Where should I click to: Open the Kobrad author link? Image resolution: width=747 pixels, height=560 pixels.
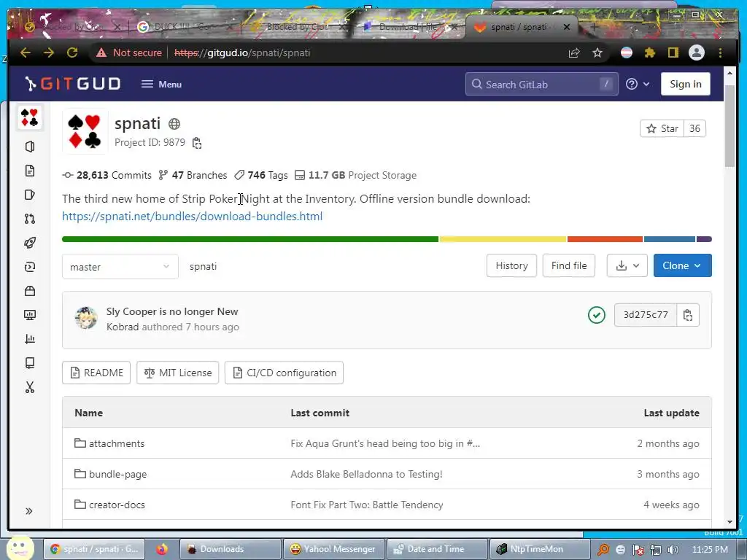tap(123, 327)
